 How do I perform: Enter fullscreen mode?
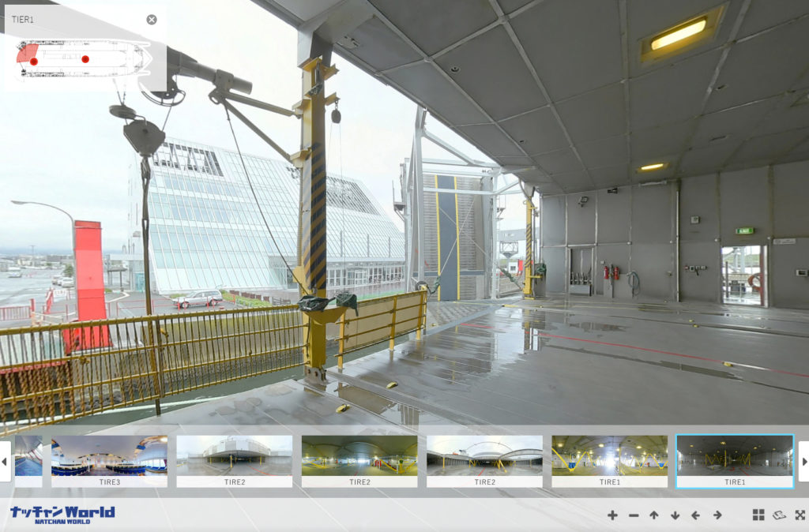(x=800, y=515)
